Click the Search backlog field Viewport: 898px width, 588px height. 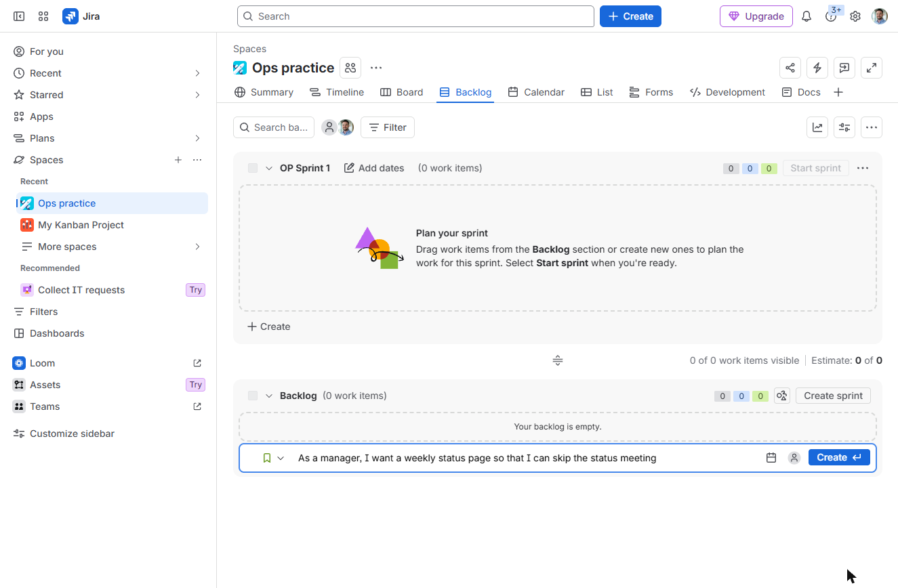click(x=274, y=127)
